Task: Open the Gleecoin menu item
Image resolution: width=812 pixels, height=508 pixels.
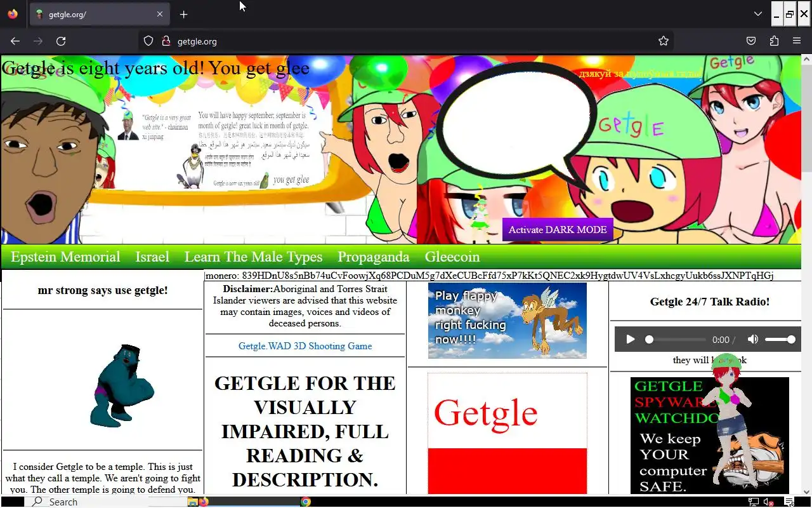Action: pos(452,257)
